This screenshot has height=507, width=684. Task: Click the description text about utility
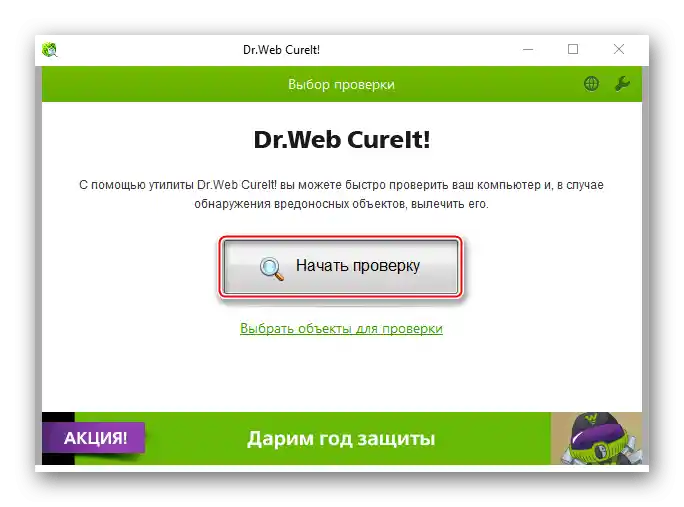click(341, 194)
